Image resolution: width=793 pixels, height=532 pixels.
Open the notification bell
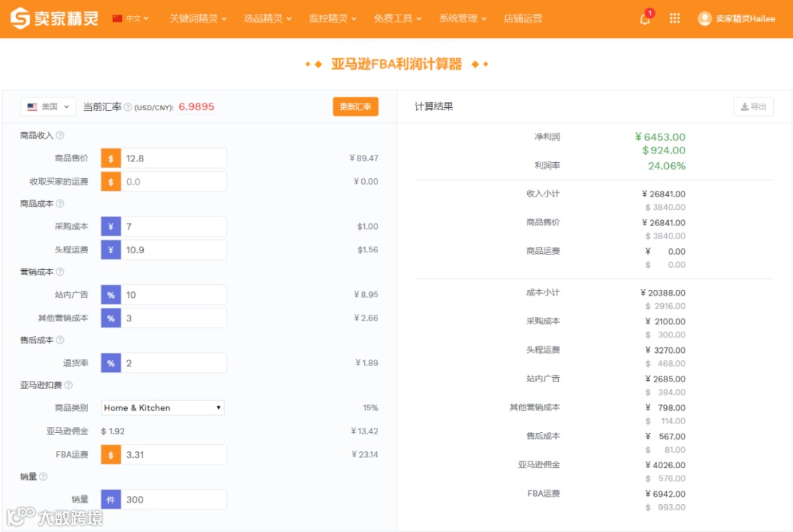click(645, 19)
